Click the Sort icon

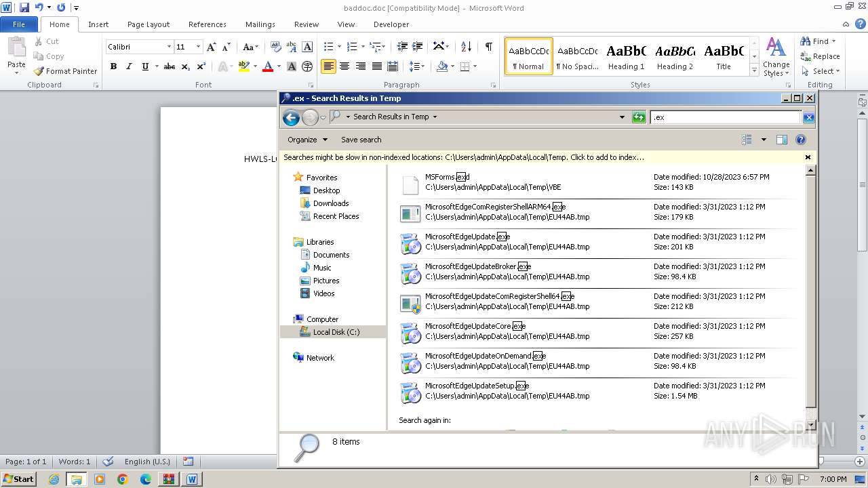click(466, 47)
